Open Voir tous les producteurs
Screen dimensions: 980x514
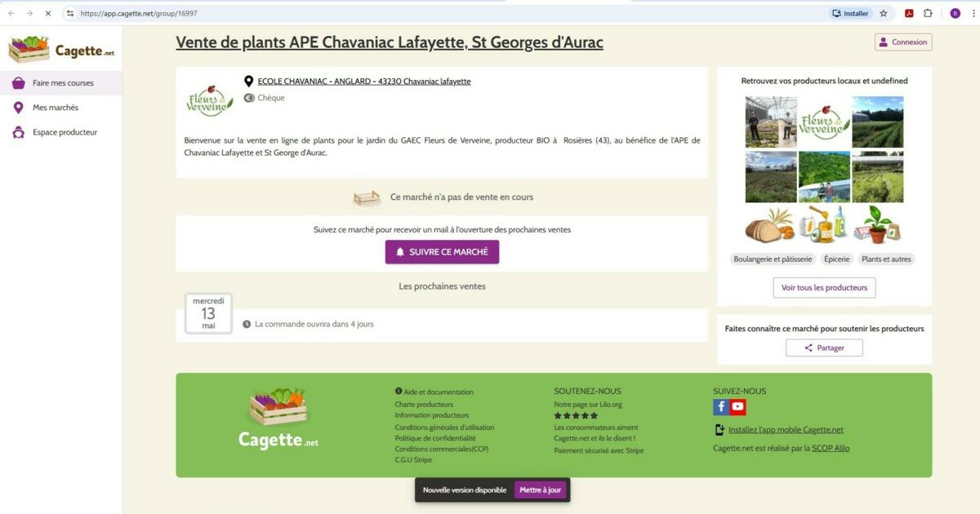824,288
